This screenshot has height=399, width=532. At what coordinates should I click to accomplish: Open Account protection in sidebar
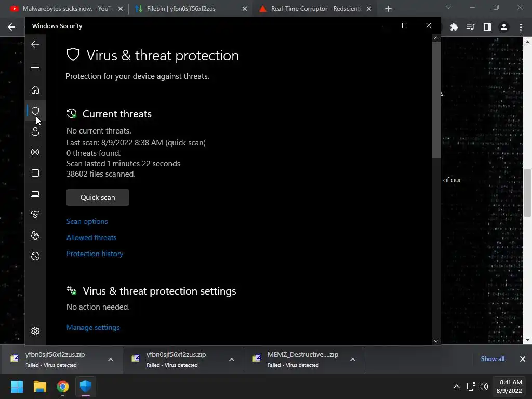point(35,131)
